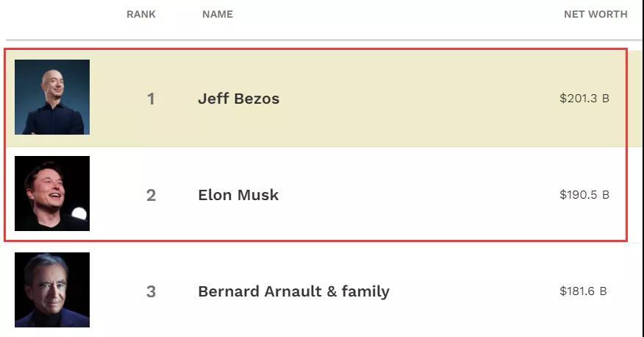
Task: Click the word 'family' in the third name
Action: pos(365,291)
